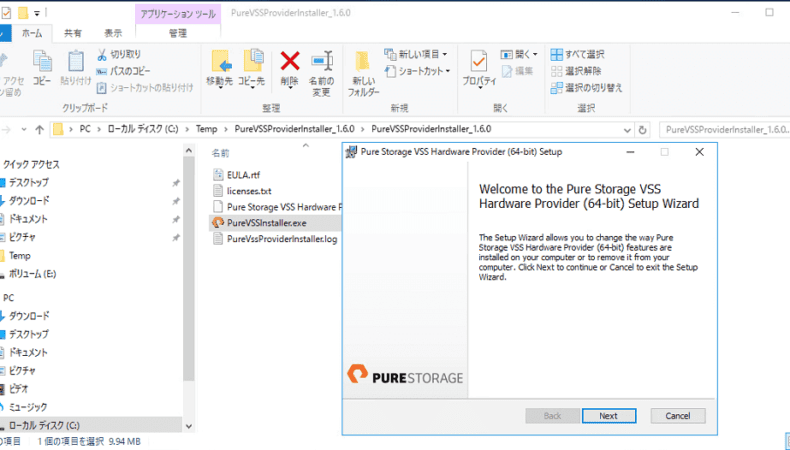Click the disabled Back button in Setup
The width and height of the screenshot is (790, 450).
pos(552,416)
